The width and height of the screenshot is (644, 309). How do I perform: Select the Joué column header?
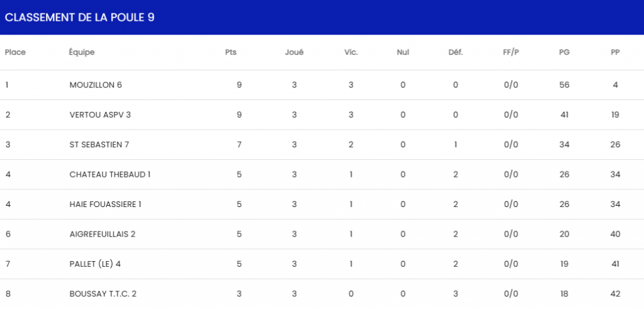pyautogui.click(x=294, y=52)
